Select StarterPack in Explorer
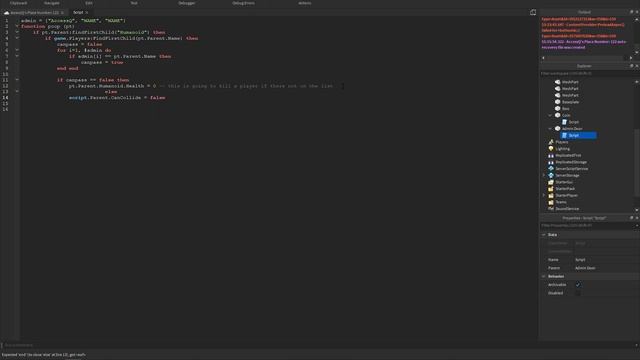Screen dimensions: 640x360 click(565, 189)
